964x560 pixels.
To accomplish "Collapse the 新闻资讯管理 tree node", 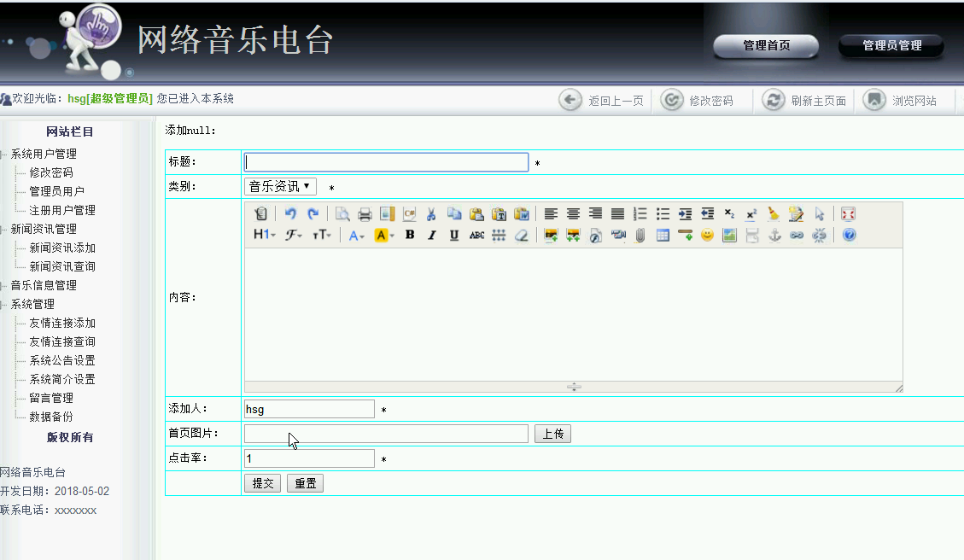I will pos(3,229).
